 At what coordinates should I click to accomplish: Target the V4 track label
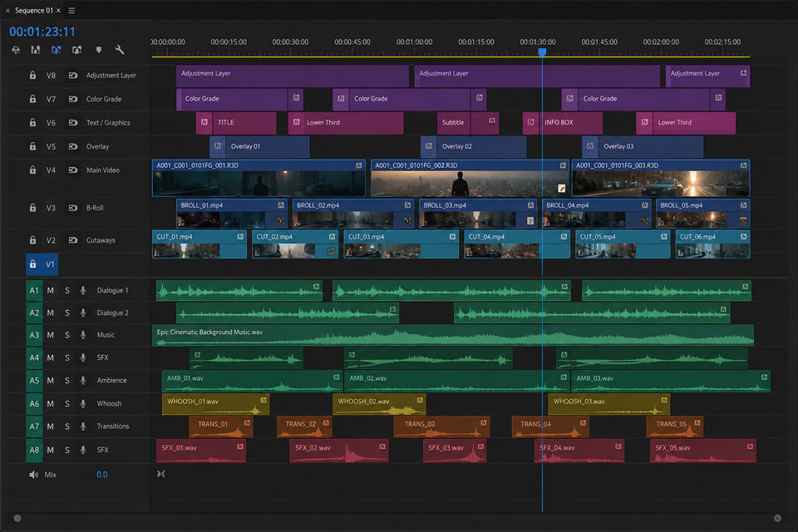pyautogui.click(x=51, y=170)
